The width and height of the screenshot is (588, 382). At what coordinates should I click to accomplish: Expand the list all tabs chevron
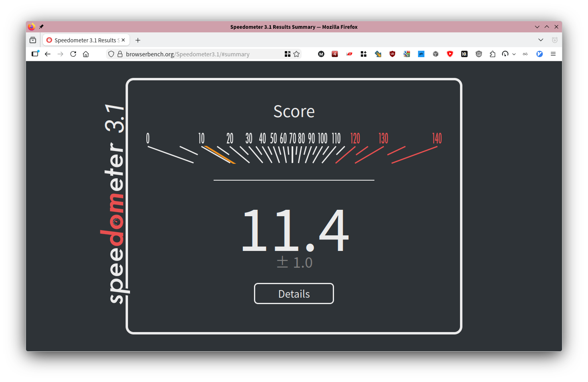541,40
